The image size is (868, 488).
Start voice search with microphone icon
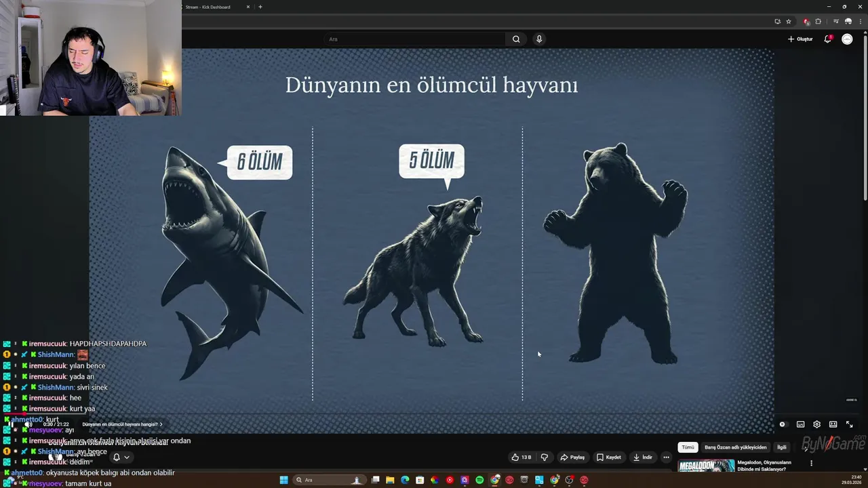coord(539,39)
